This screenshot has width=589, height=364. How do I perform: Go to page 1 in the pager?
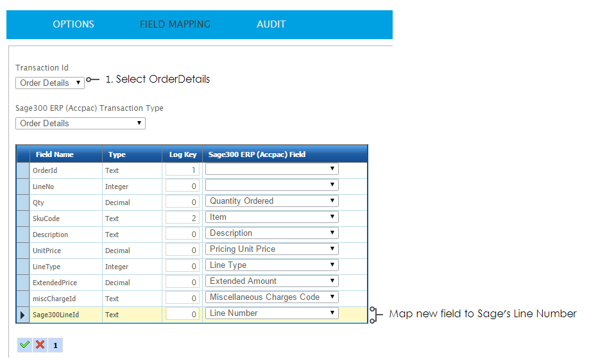55,345
